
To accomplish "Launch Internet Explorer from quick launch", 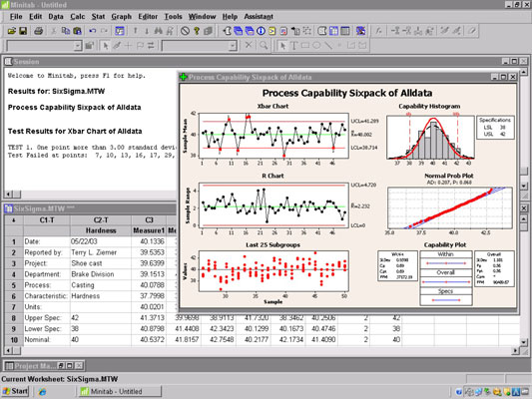I will click(42, 392).
